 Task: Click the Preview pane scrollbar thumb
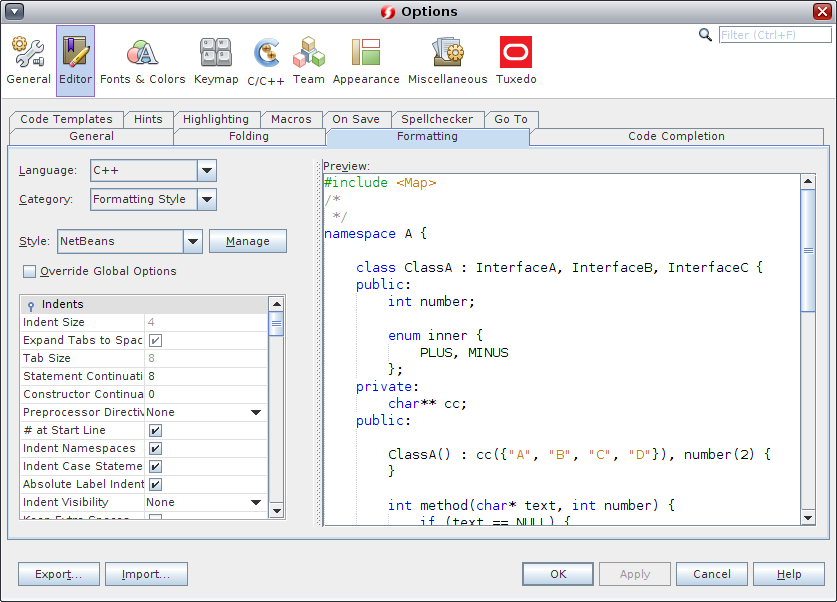(808, 250)
